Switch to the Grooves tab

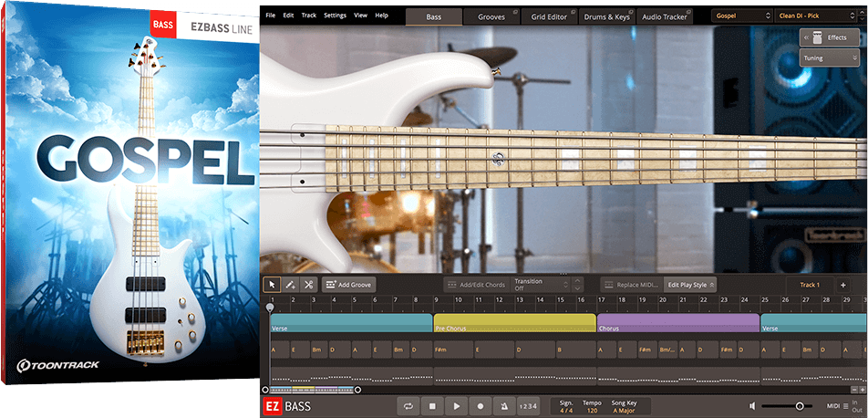[x=491, y=16]
